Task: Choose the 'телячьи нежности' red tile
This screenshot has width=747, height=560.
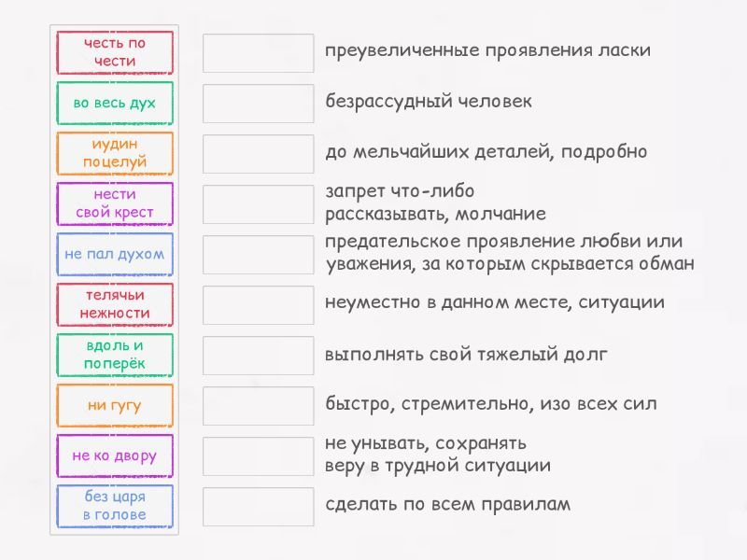Action: tap(115, 304)
